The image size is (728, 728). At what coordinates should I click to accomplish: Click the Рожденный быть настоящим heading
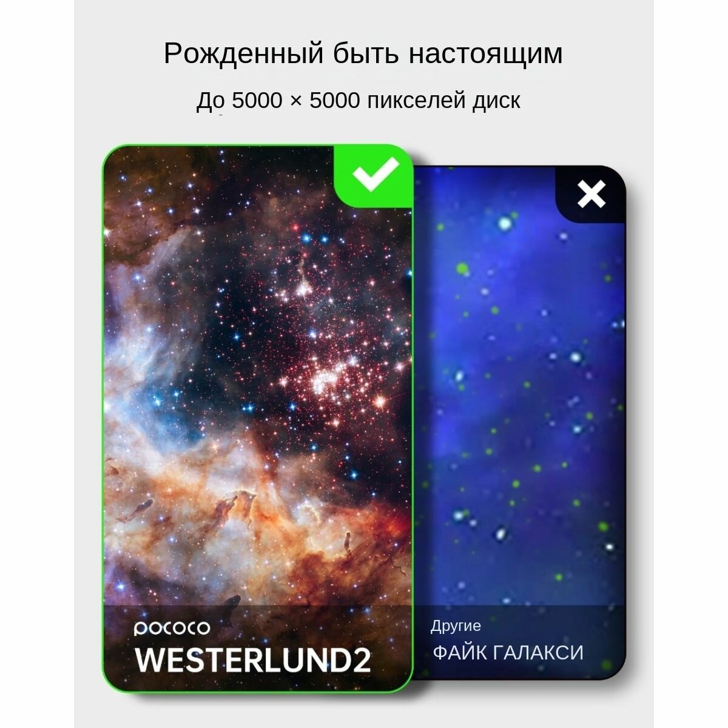click(363, 54)
